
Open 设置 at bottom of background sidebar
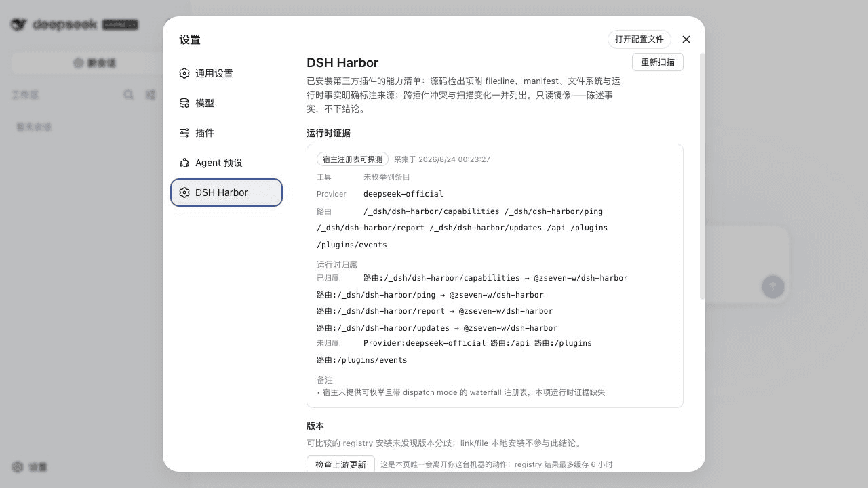[x=30, y=467]
